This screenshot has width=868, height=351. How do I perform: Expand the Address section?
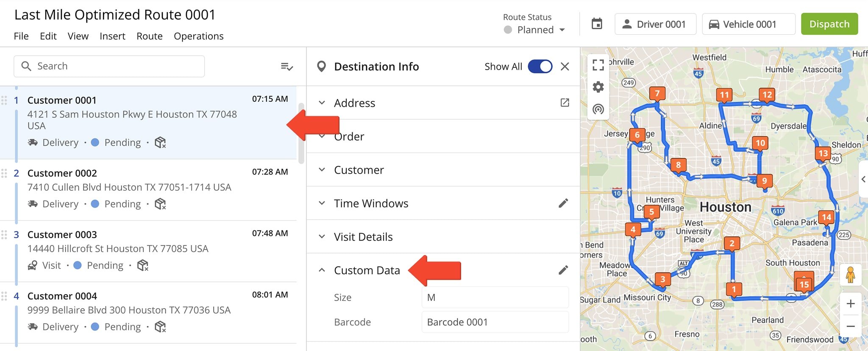[x=322, y=103]
